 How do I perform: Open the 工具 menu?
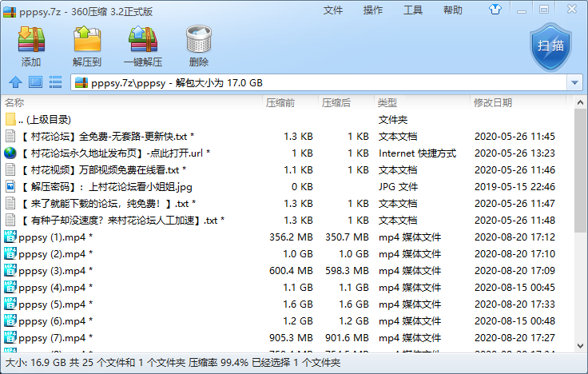[413, 10]
